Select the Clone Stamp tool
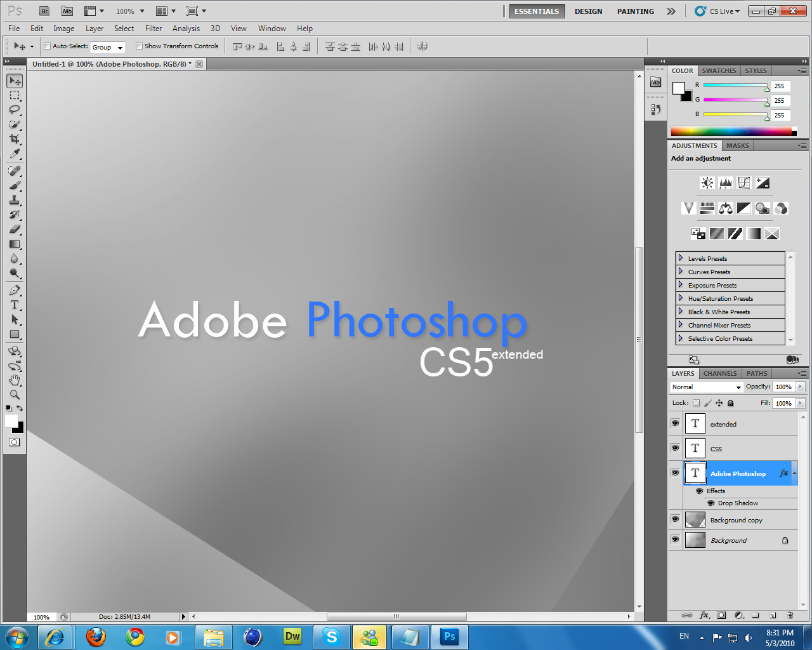The image size is (812, 650). (15, 200)
